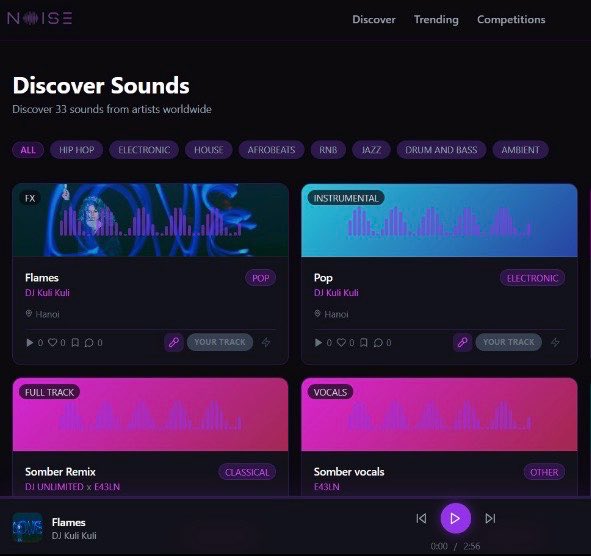
Task: Filter sounds by AFROBEATS
Action: pos(271,150)
